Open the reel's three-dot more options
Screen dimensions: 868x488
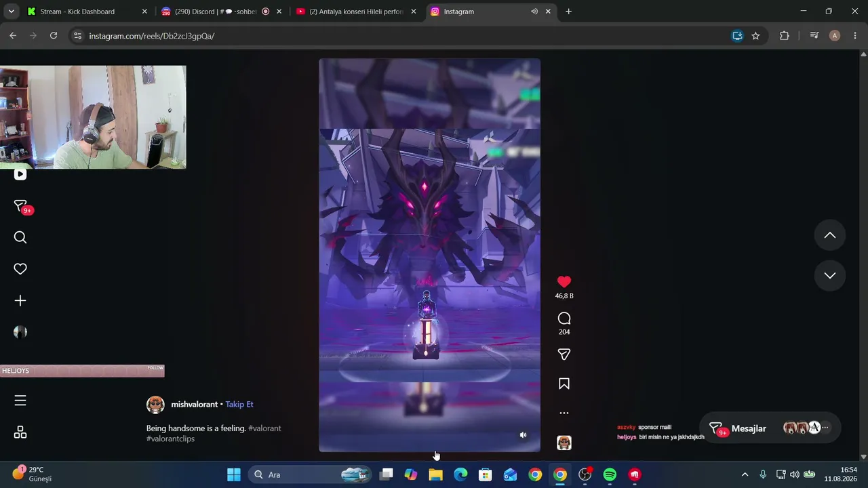pos(564,413)
